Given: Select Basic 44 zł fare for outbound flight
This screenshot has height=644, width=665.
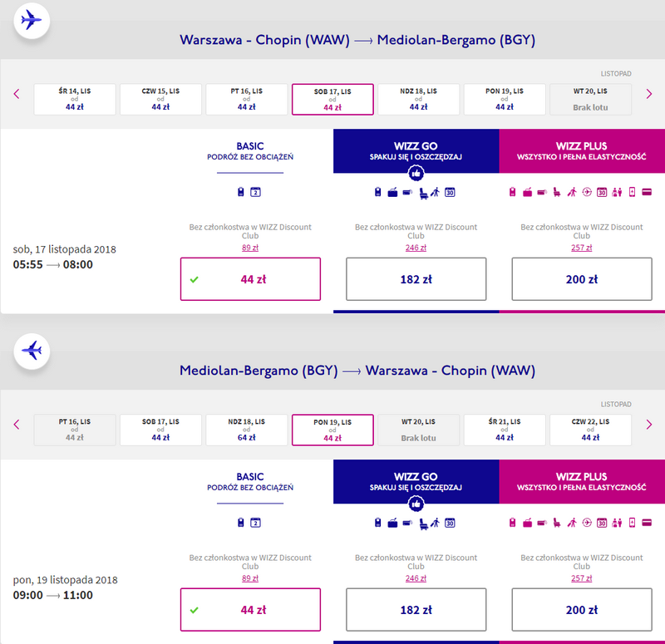Looking at the screenshot, I should pyautogui.click(x=250, y=279).
